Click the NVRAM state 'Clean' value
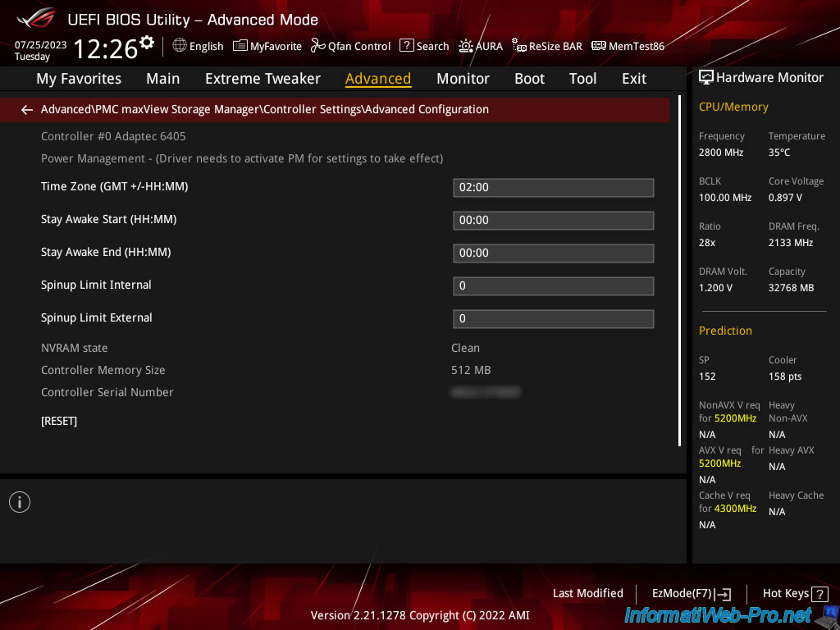 (x=466, y=348)
